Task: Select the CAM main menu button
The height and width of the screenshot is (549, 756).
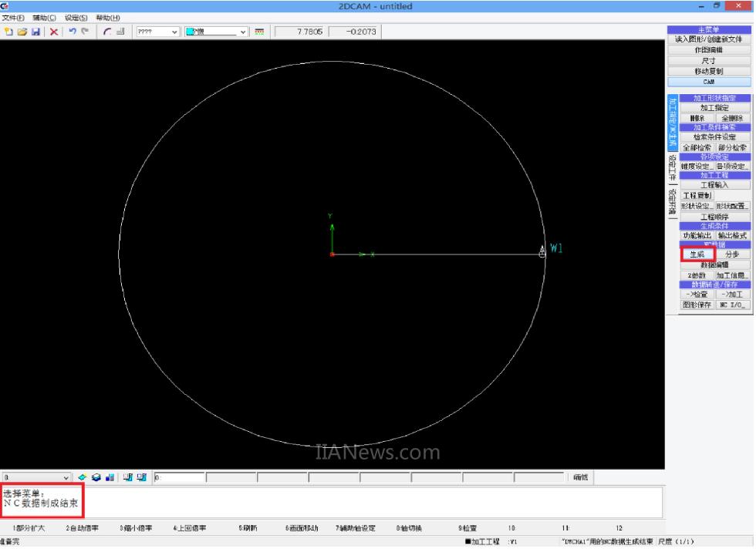Action: [709, 81]
